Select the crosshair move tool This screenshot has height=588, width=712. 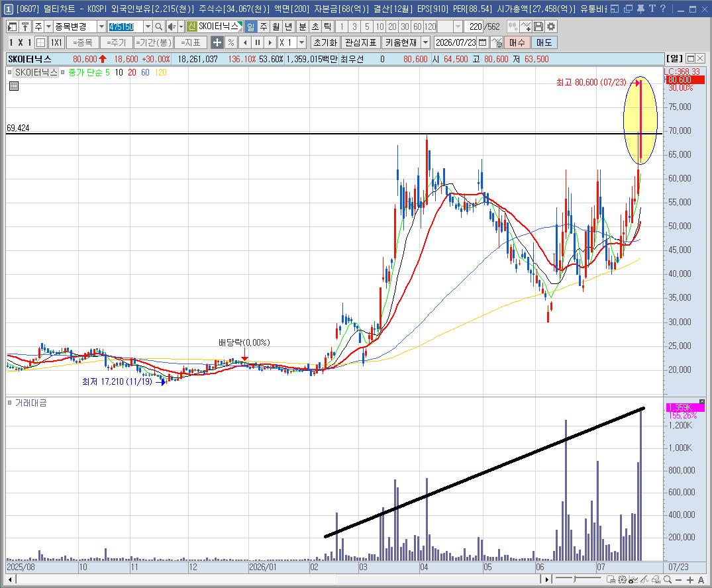(x=217, y=42)
